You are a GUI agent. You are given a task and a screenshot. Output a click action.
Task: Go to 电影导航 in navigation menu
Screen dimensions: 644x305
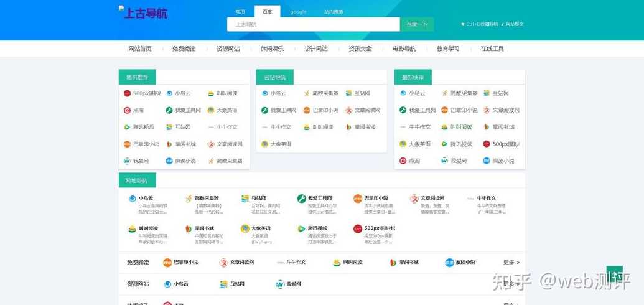pyautogui.click(x=404, y=49)
